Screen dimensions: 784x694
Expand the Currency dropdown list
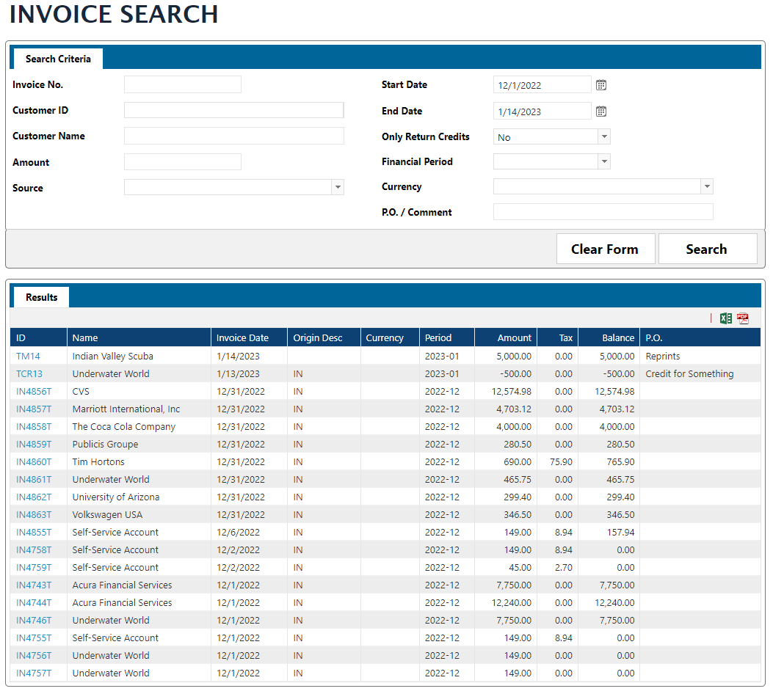706,187
